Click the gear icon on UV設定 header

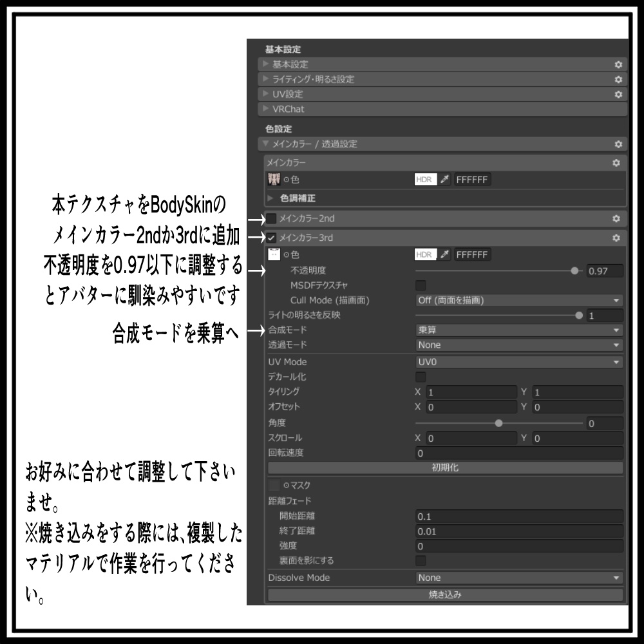click(x=618, y=94)
